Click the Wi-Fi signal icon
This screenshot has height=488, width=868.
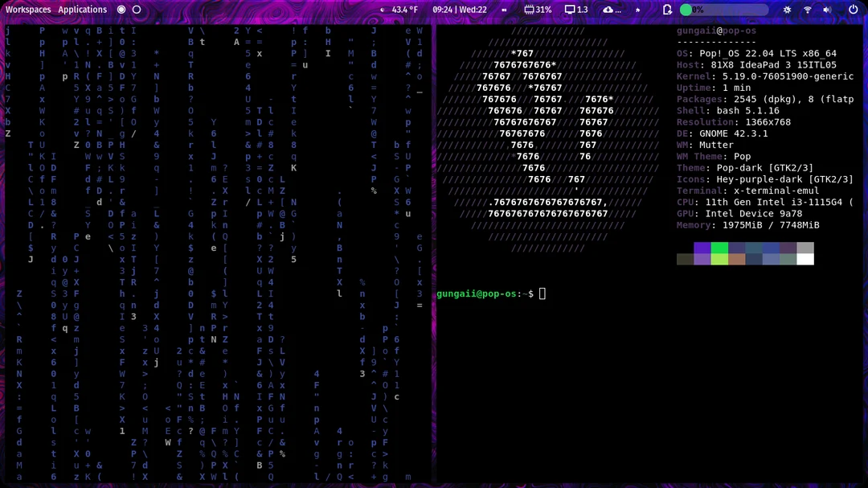[x=808, y=10]
